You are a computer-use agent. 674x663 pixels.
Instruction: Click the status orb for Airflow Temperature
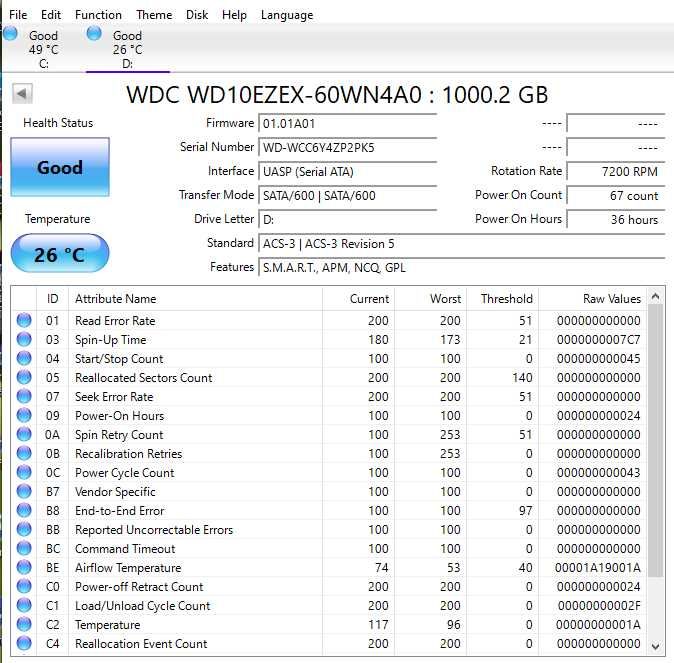24,567
